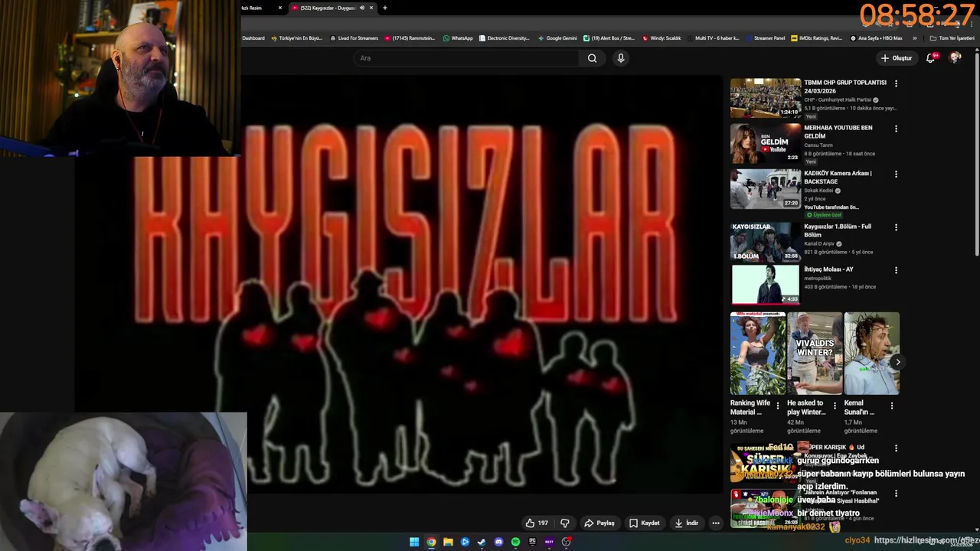Open options for TBMM CHP GRUP TOPLANTISI video
This screenshot has height=551, width=980.
tap(896, 83)
